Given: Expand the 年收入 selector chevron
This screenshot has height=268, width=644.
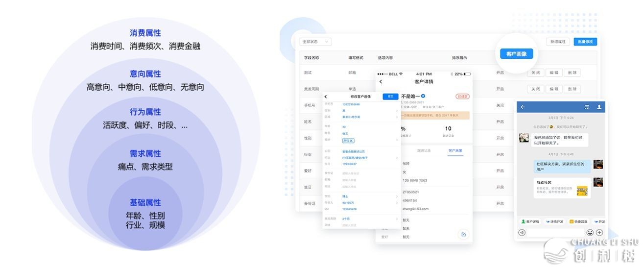Looking at the screenshot, I should 397,203.
